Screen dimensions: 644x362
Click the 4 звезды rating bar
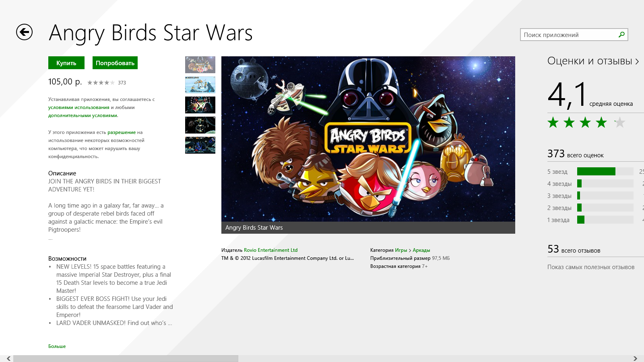(x=605, y=183)
